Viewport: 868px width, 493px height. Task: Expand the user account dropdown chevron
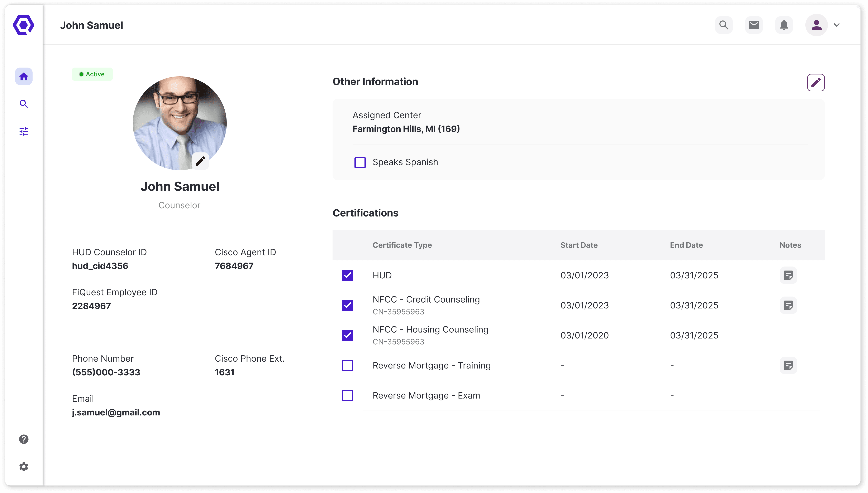(x=836, y=25)
